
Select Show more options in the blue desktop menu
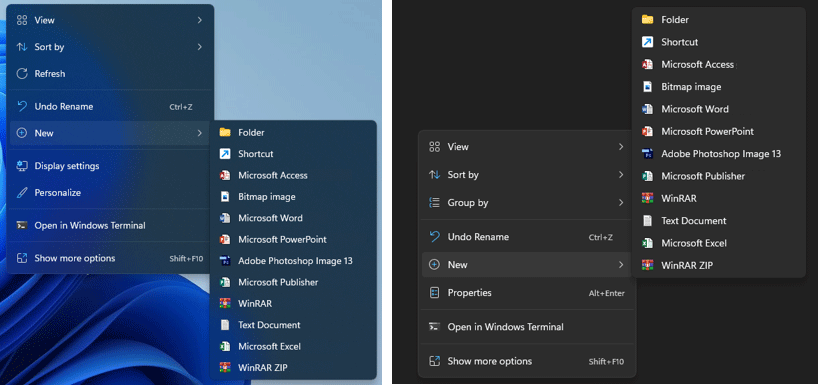[x=110, y=258]
